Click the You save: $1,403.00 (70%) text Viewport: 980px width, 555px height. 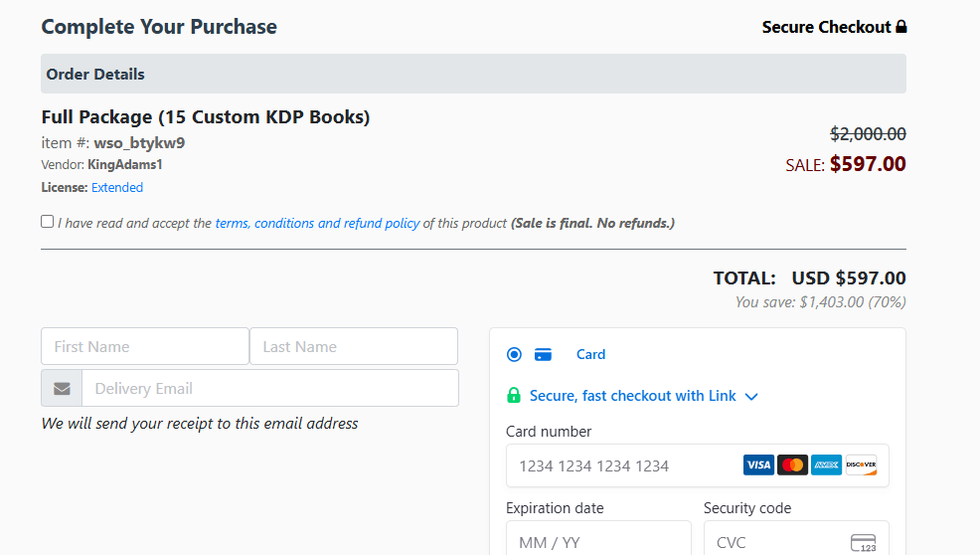821,302
